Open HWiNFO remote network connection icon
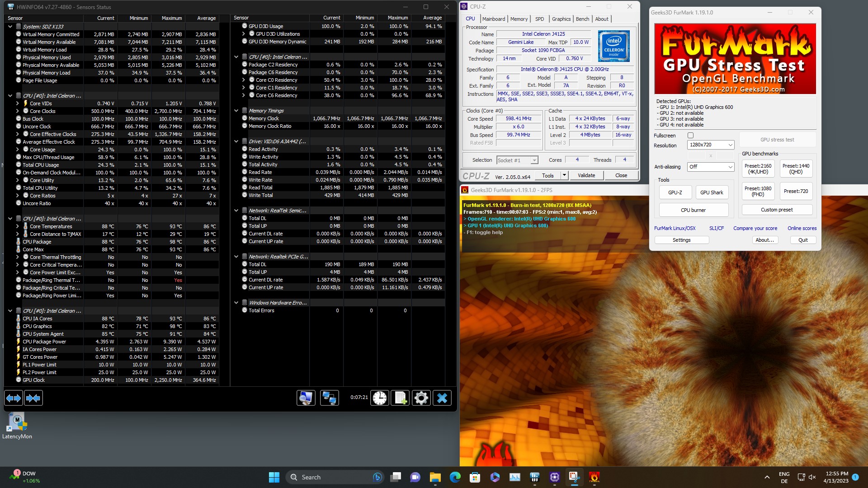Image resolution: width=868 pixels, height=488 pixels. pyautogui.click(x=330, y=398)
